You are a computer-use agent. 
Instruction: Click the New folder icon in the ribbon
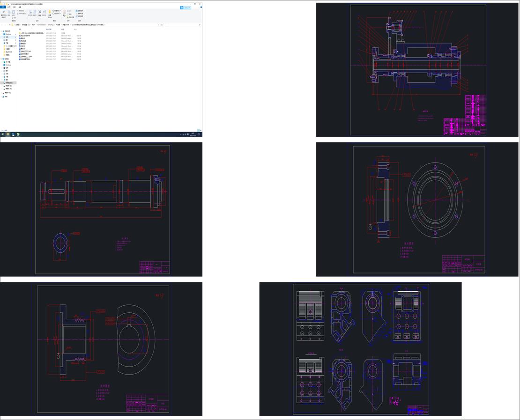(50, 12)
